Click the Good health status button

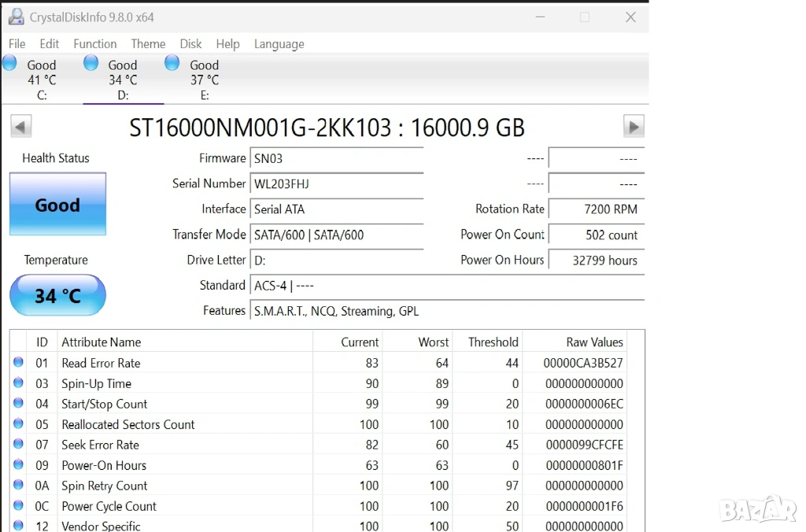57,205
